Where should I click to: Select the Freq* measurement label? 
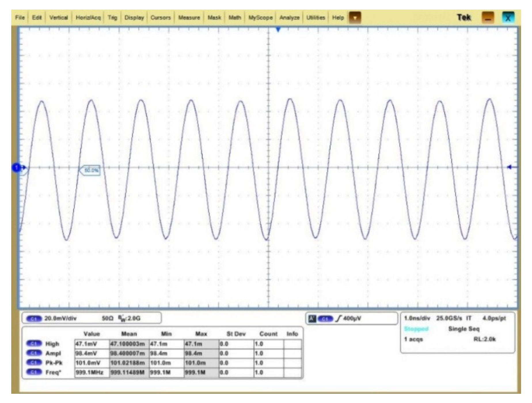click(x=53, y=372)
